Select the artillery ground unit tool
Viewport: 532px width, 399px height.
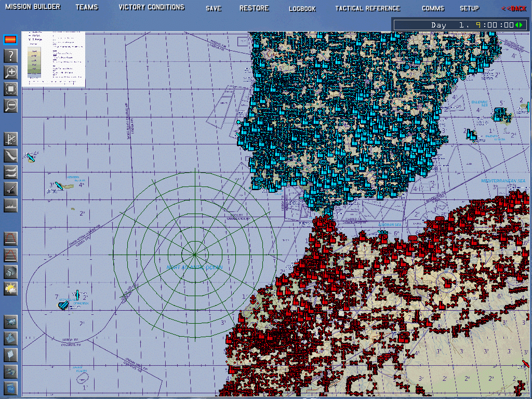tap(10, 189)
